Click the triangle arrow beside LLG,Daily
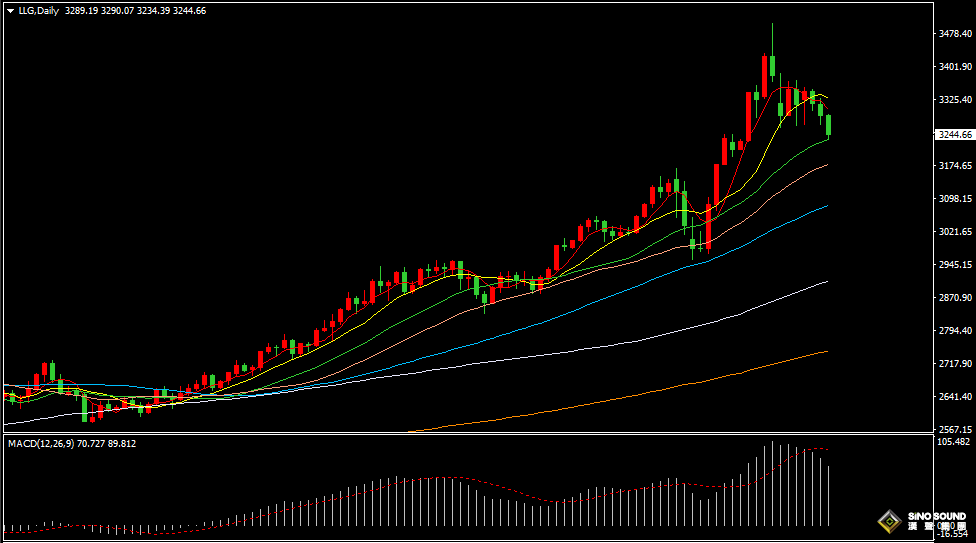976x543 pixels. pyautogui.click(x=10, y=11)
